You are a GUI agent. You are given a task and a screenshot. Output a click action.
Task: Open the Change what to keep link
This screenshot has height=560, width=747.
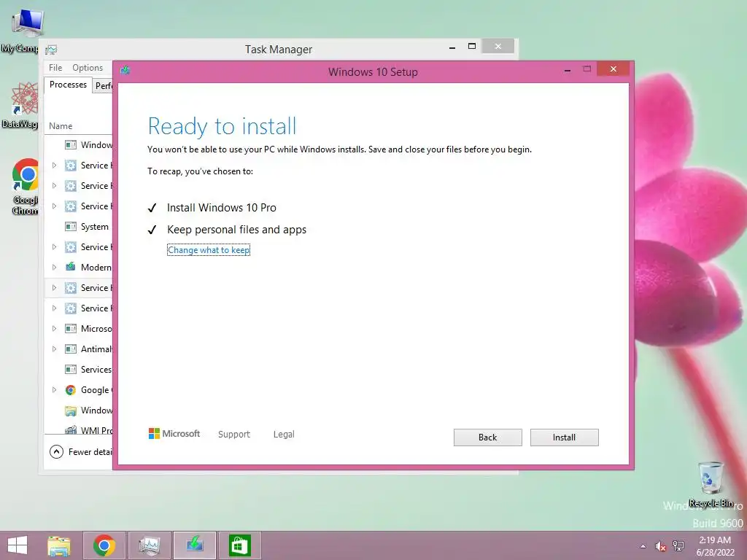(209, 250)
